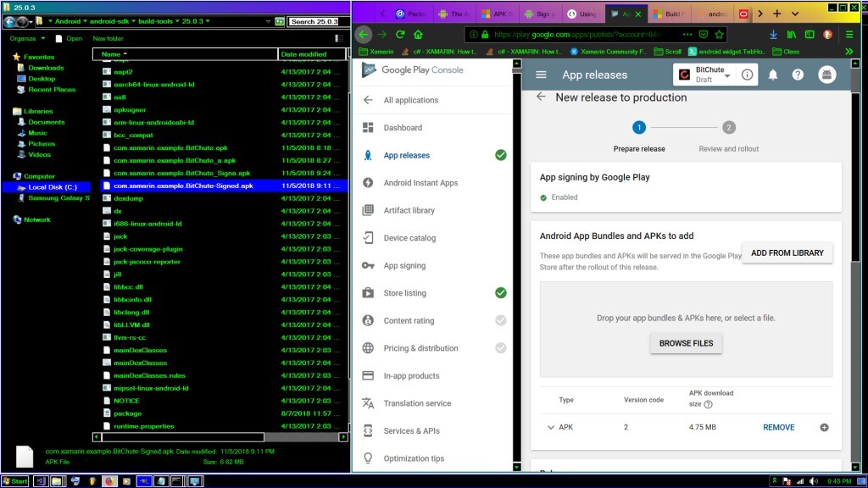Click the help question mark icon

(x=798, y=75)
